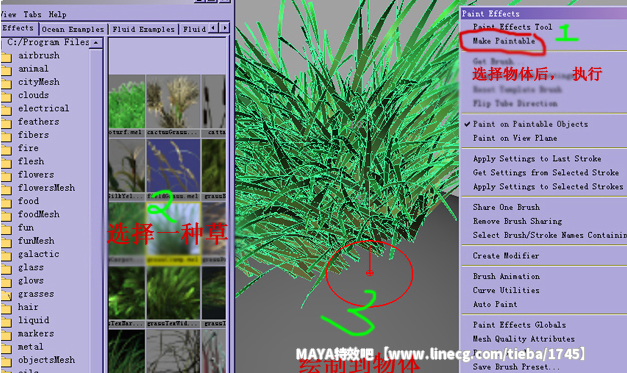Open the animal folder icon

(x=6, y=70)
